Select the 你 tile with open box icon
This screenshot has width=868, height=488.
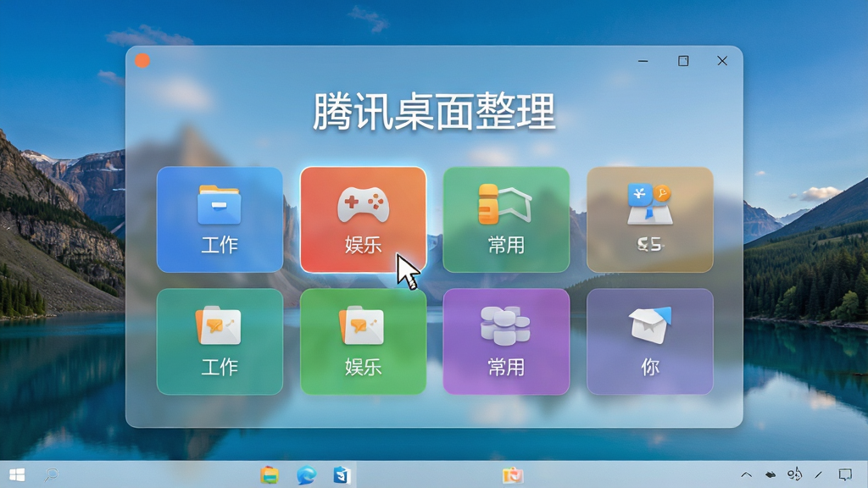tap(650, 341)
